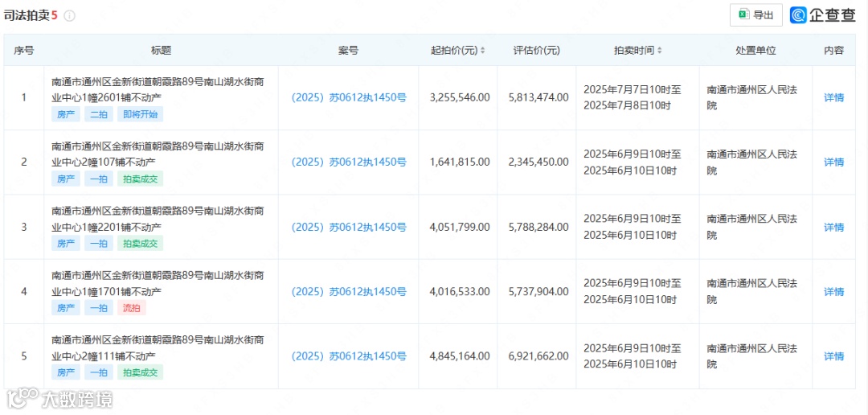Click the info icon beside 司法拍卖 5
Image resolution: width=868 pixels, height=415 pixels.
(69, 15)
